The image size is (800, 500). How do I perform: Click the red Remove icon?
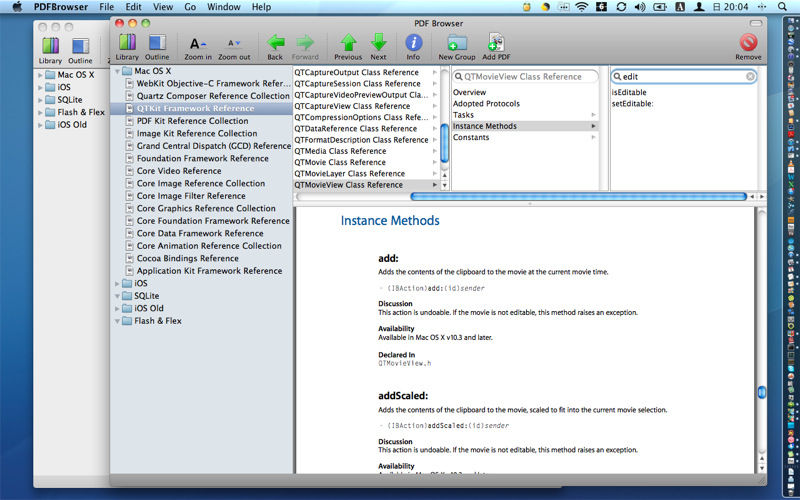point(748,43)
